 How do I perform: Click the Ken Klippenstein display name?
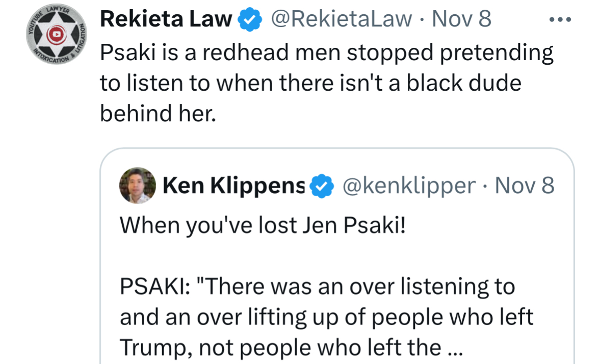click(x=234, y=186)
